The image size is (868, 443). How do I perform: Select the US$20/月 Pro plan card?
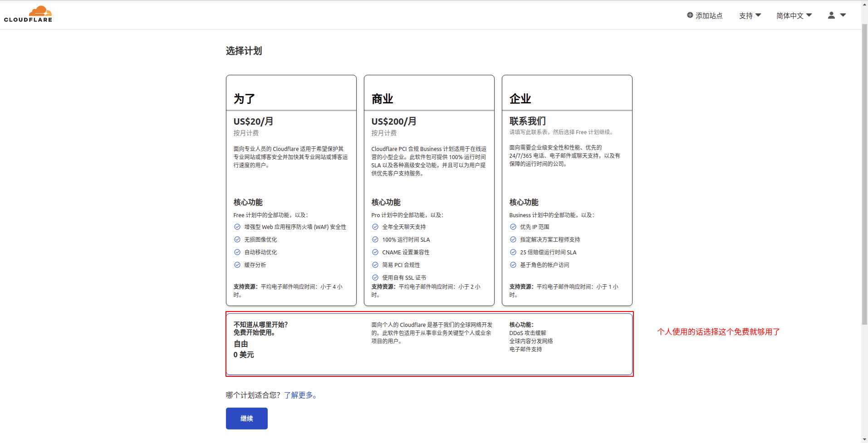coord(291,190)
